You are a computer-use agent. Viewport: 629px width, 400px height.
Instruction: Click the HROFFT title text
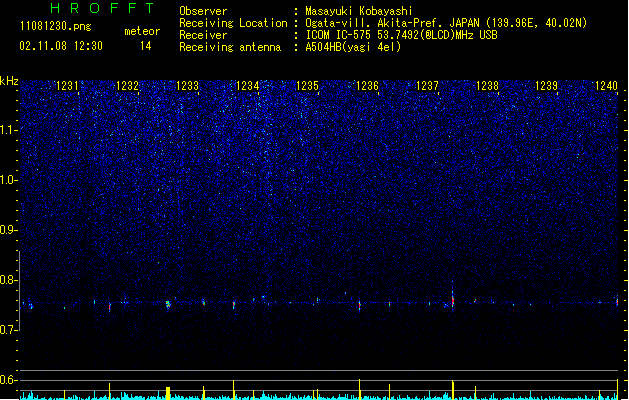pos(102,8)
